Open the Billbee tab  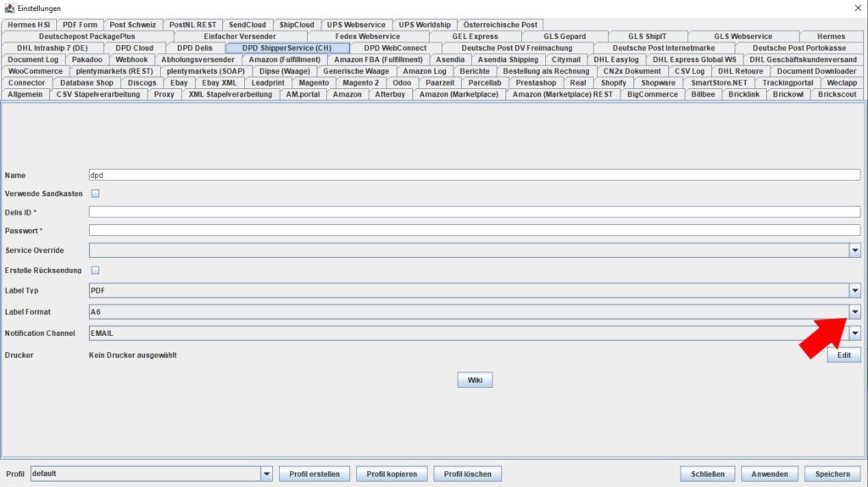(x=703, y=95)
